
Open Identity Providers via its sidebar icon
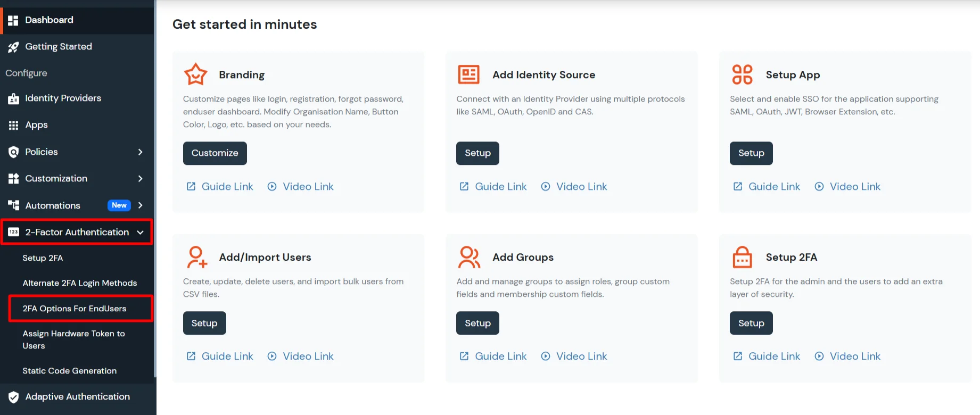(14, 98)
